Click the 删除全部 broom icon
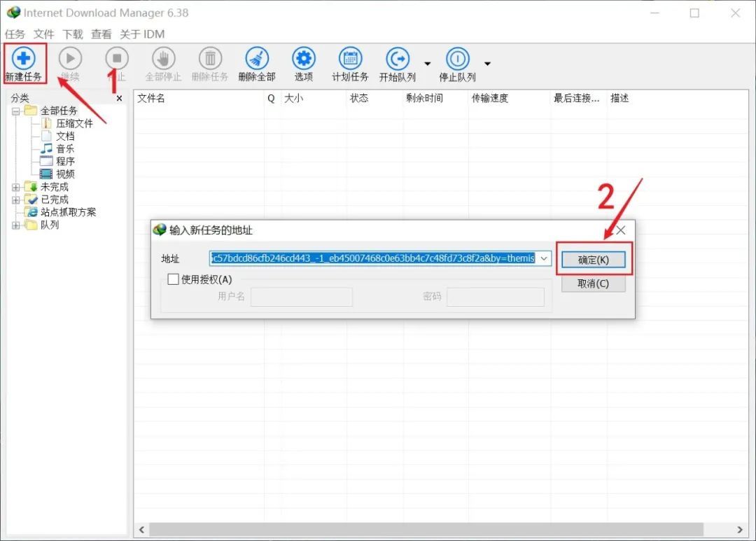Viewport: 756px width, 541px height. [x=257, y=58]
